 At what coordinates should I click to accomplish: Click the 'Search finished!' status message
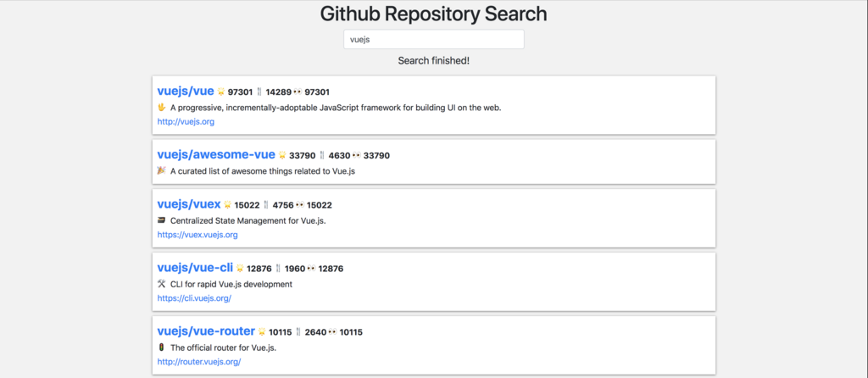coord(433,60)
